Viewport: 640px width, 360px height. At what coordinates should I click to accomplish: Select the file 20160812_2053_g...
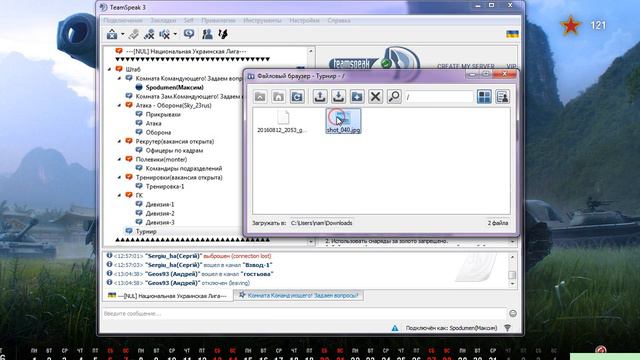click(282, 121)
